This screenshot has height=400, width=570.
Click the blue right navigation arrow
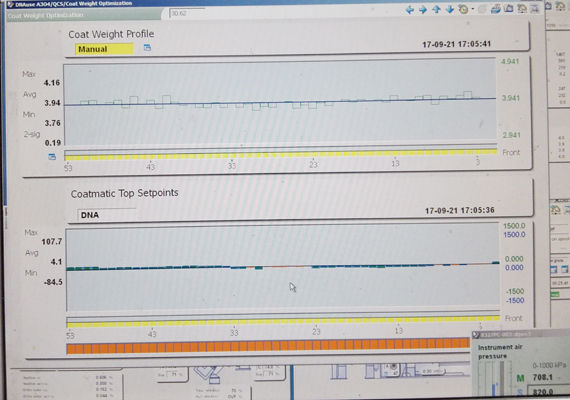(x=423, y=10)
